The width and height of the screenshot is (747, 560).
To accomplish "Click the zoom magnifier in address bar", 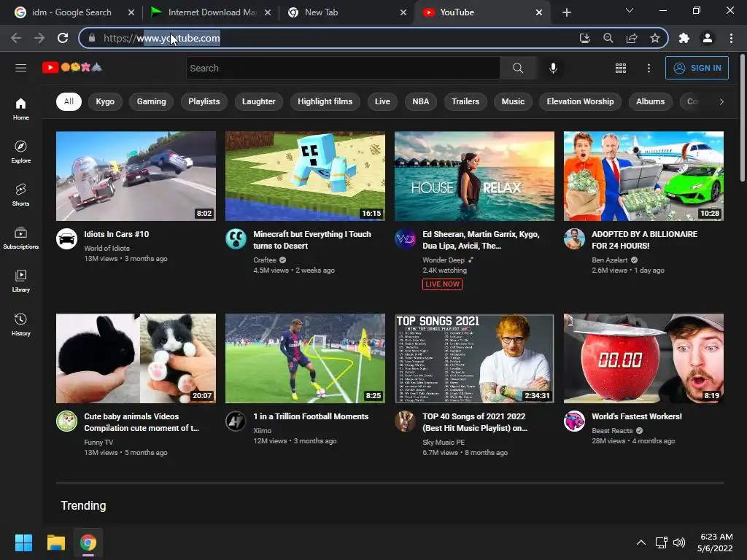I will tap(608, 38).
